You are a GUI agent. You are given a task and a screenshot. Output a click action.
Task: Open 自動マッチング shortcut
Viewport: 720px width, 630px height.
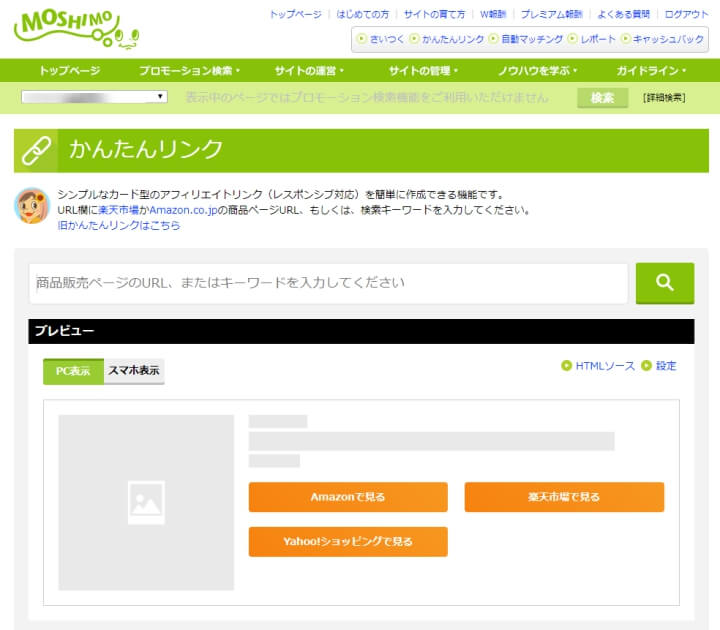532,39
